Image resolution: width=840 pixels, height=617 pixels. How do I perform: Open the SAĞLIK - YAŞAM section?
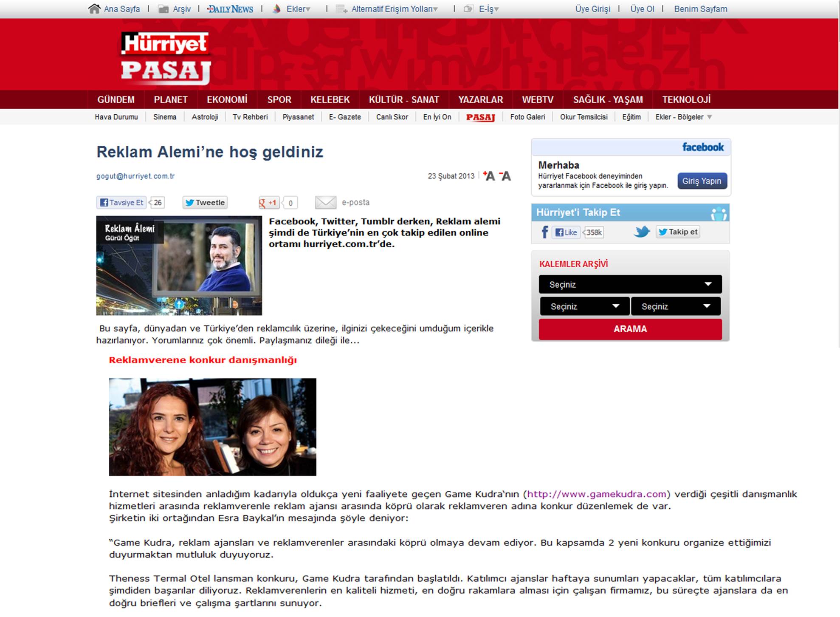click(x=608, y=99)
